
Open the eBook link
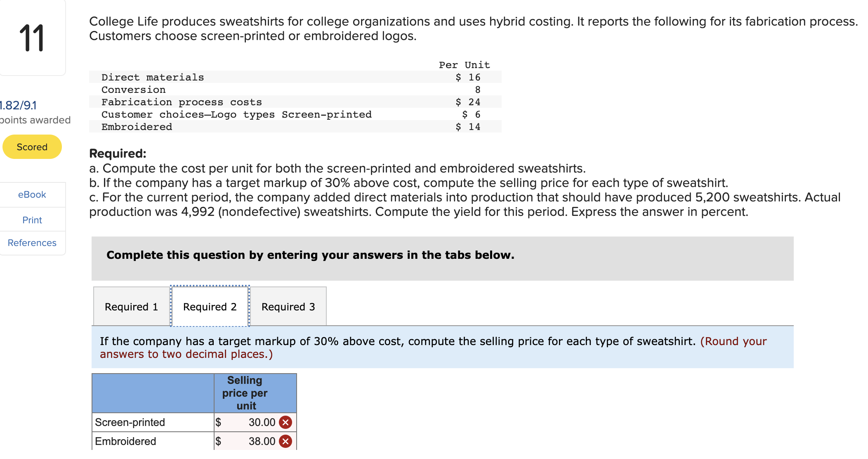tap(32, 194)
